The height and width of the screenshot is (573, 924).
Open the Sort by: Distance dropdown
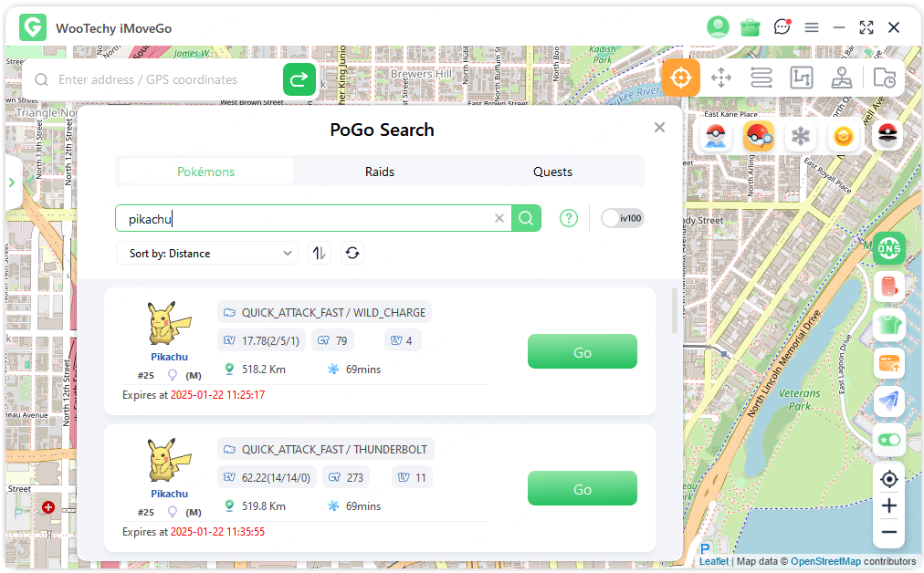(207, 253)
